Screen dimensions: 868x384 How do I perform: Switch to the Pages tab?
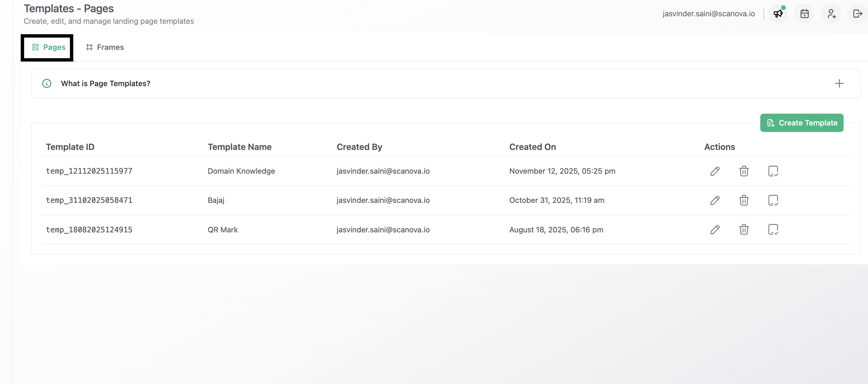coord(49,47)
